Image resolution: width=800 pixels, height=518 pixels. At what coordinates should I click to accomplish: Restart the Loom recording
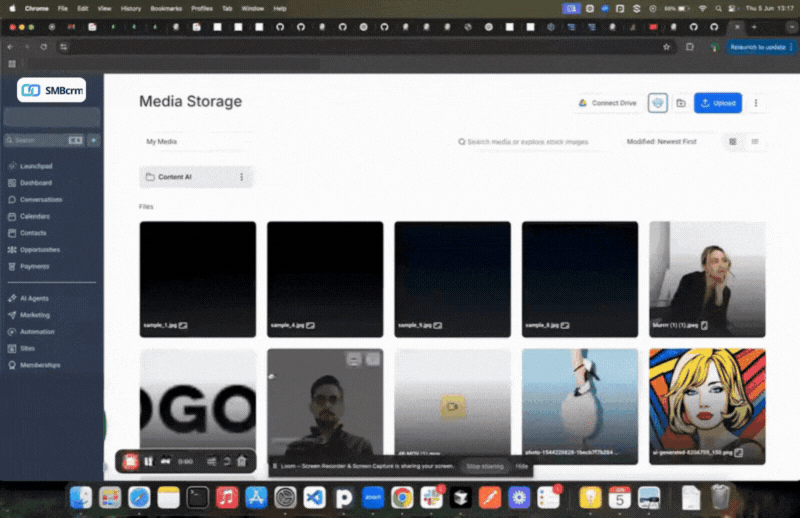[x=227, y=461]
